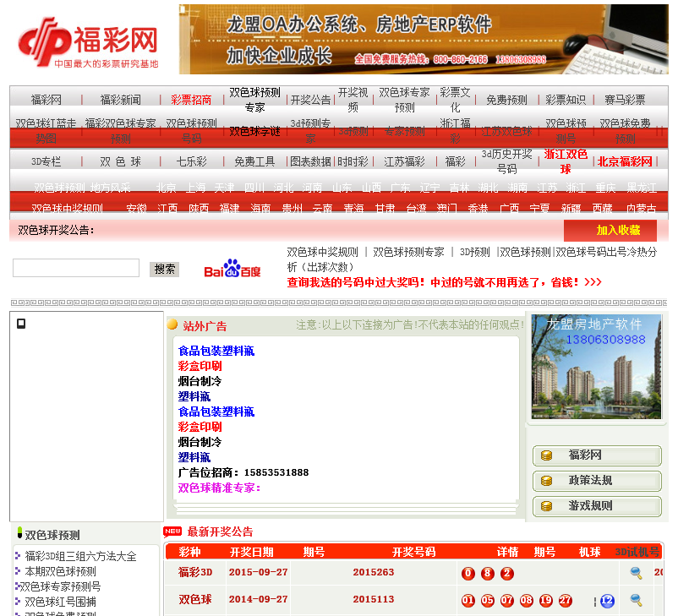This screenshot has height=616, width=678.
Task: Click the 搜索 search button
Action: coord(164,270)
